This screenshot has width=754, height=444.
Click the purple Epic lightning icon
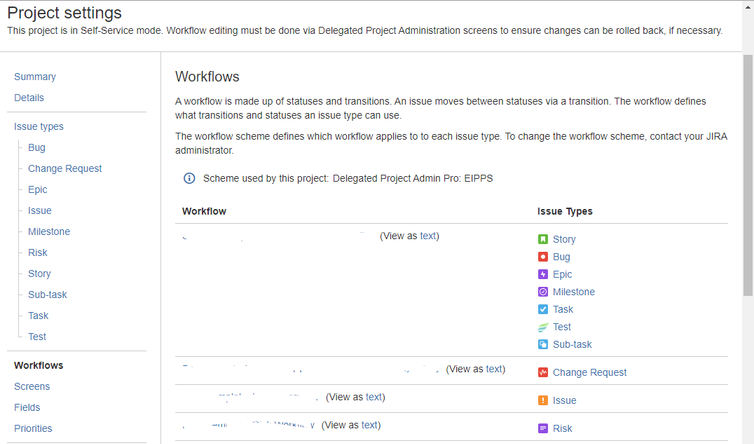pos(543,274)
